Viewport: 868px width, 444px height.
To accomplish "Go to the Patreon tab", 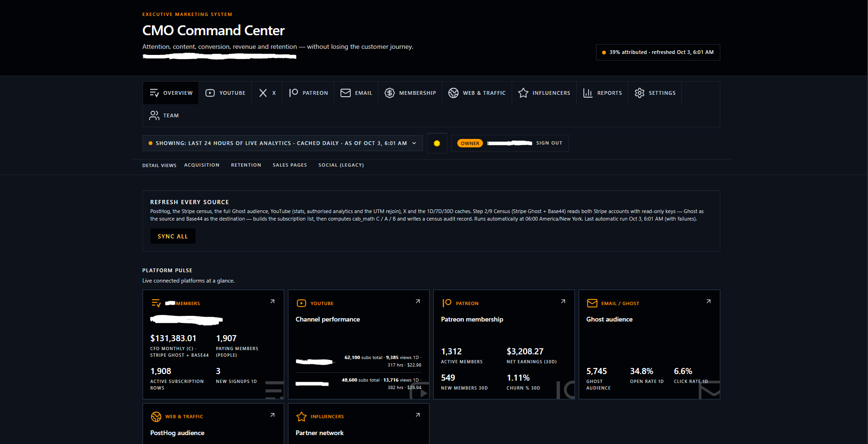I will 309,93.
